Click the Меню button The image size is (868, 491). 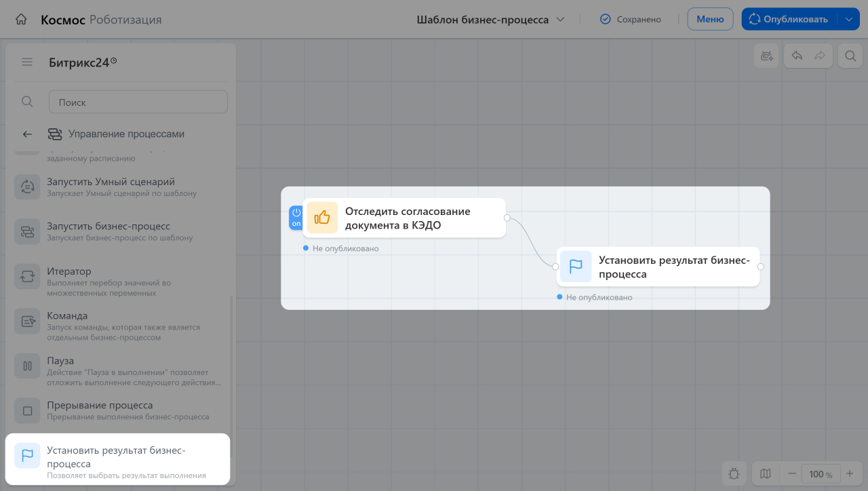point(710,19)
